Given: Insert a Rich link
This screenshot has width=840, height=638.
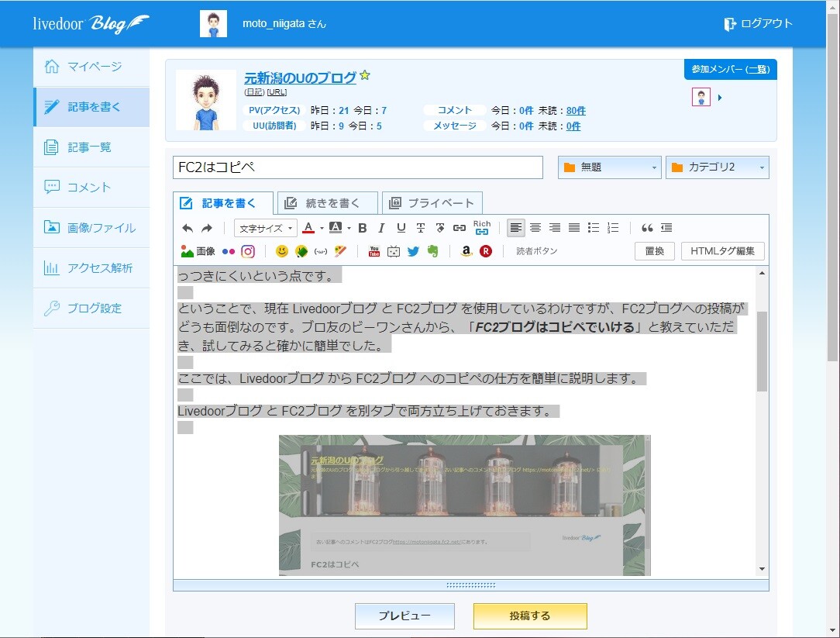Looking at the screenshot, I should pos(482,227).
